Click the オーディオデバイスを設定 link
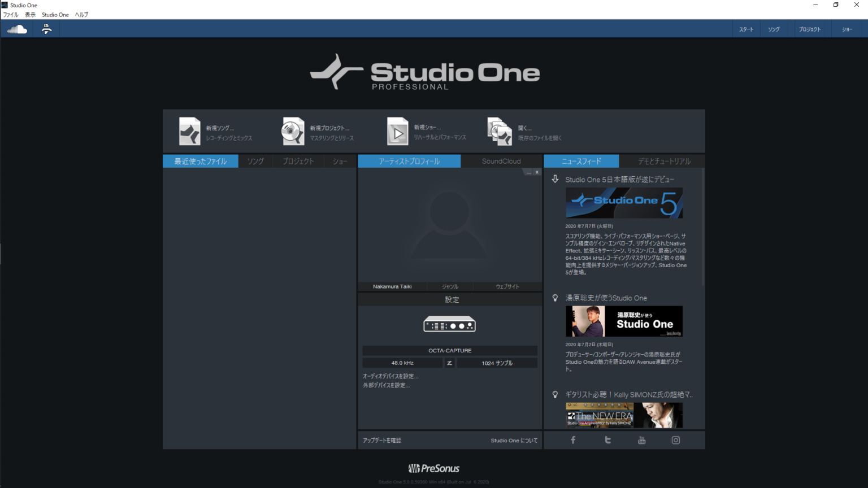The image size is (868, 488). (x=390, y=376)
